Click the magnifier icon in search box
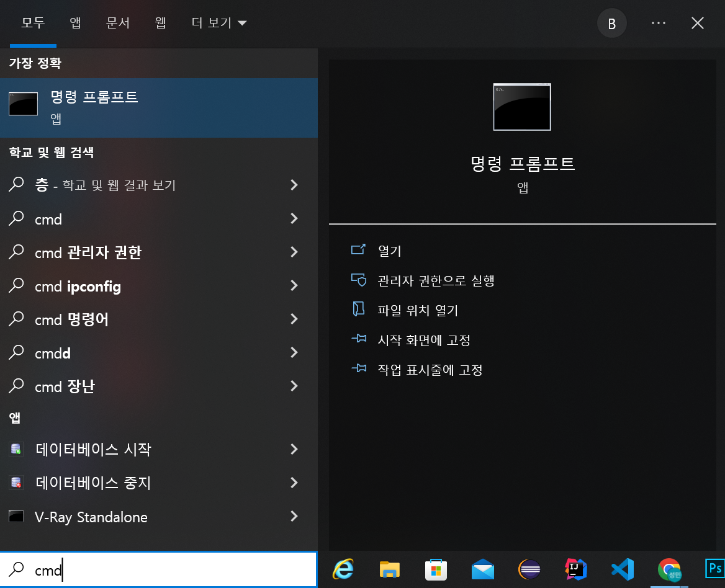The image size is (725, 588). click(17, 569)
